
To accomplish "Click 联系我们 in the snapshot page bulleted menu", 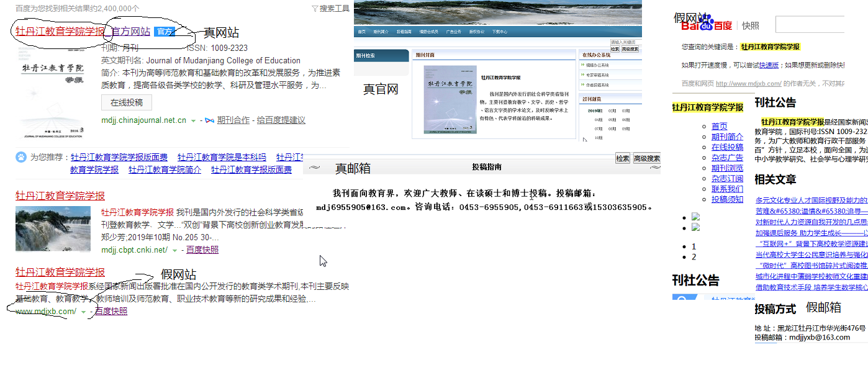I will click(727, 189).
